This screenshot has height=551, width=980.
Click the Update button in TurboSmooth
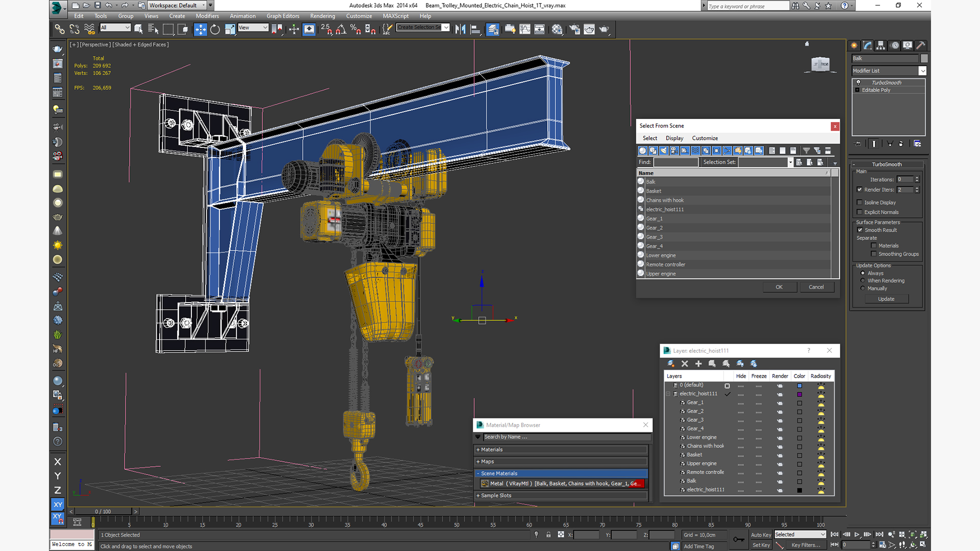coord(886,299)
